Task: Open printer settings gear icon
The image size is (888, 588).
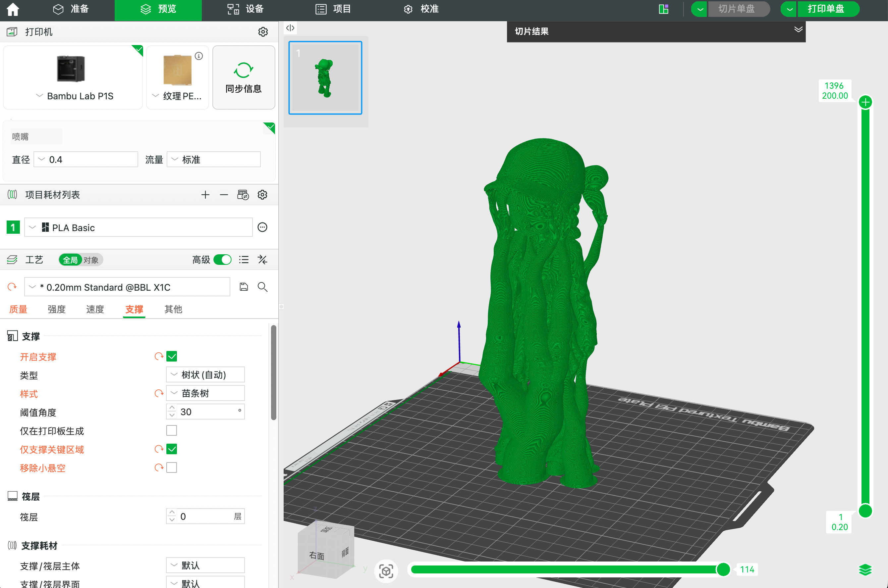Action: (263, 32)
